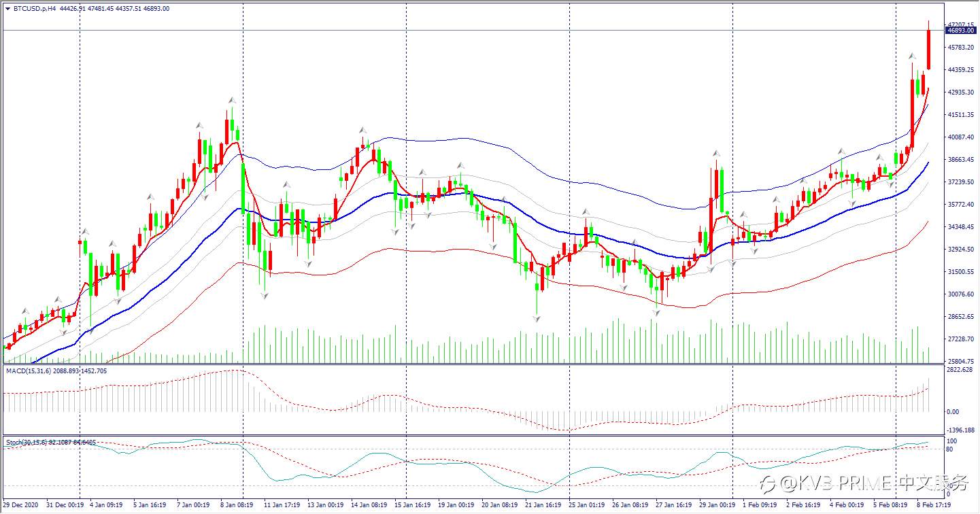Click the 26 Jan 08:19 time label
980x514 pixels.
(x=630, y=505)
